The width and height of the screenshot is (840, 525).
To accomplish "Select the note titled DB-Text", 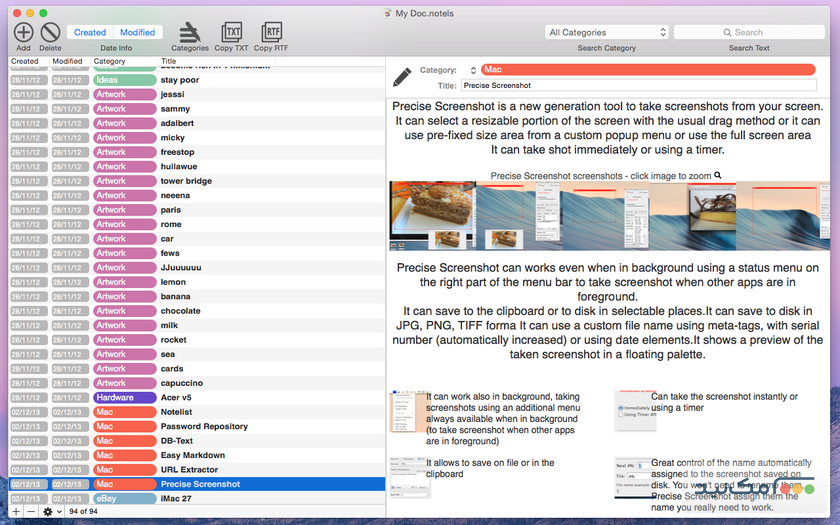I will click(197, 441).
